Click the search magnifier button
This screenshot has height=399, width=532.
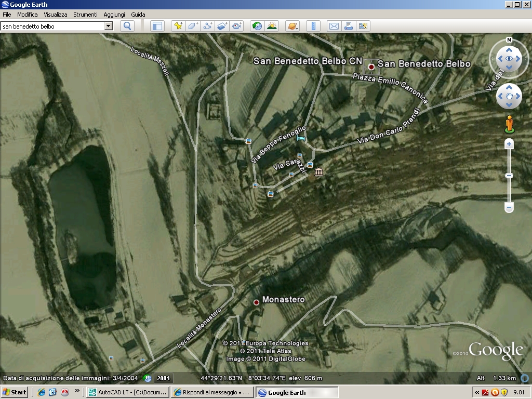click(127, 26)
